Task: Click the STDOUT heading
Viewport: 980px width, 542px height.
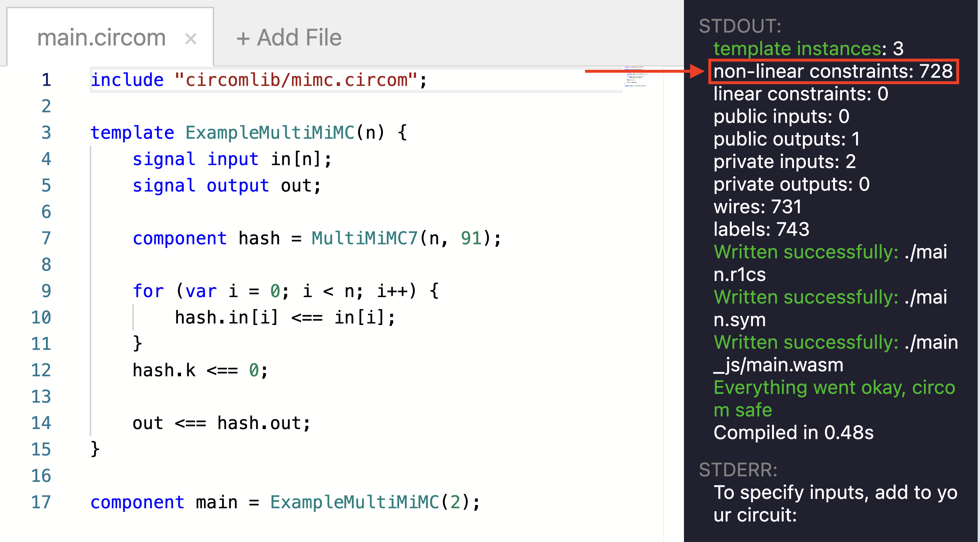Action: 740,26
